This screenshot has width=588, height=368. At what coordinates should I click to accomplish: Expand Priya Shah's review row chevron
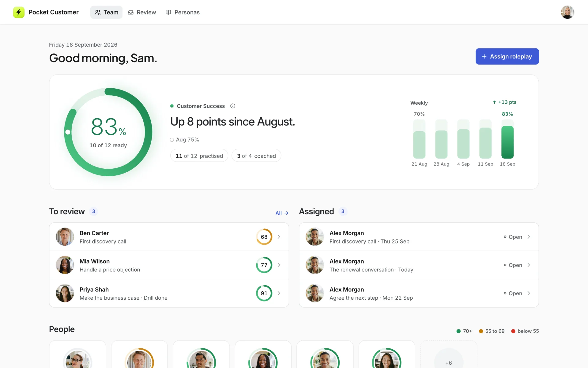pyautogui.click(x=279, y=293)
